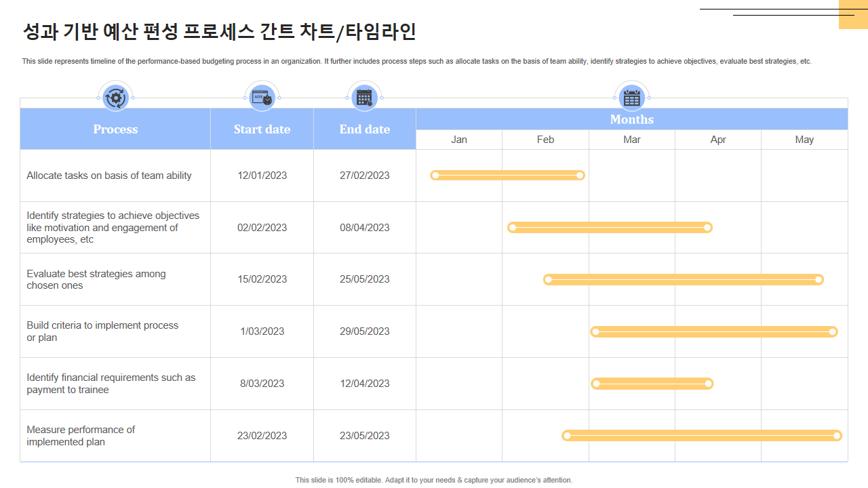Click the end date 25/05/2023
The height and width of the screenshot is (488, 868).
365,279
